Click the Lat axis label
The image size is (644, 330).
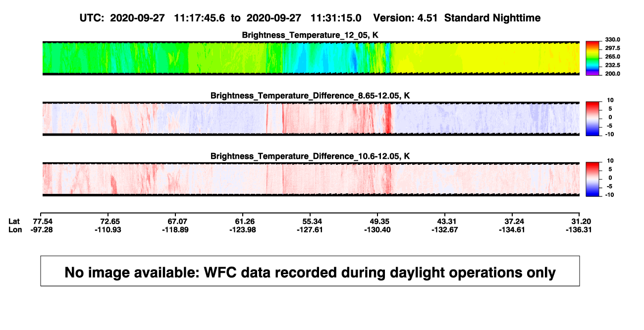point(14,221)
